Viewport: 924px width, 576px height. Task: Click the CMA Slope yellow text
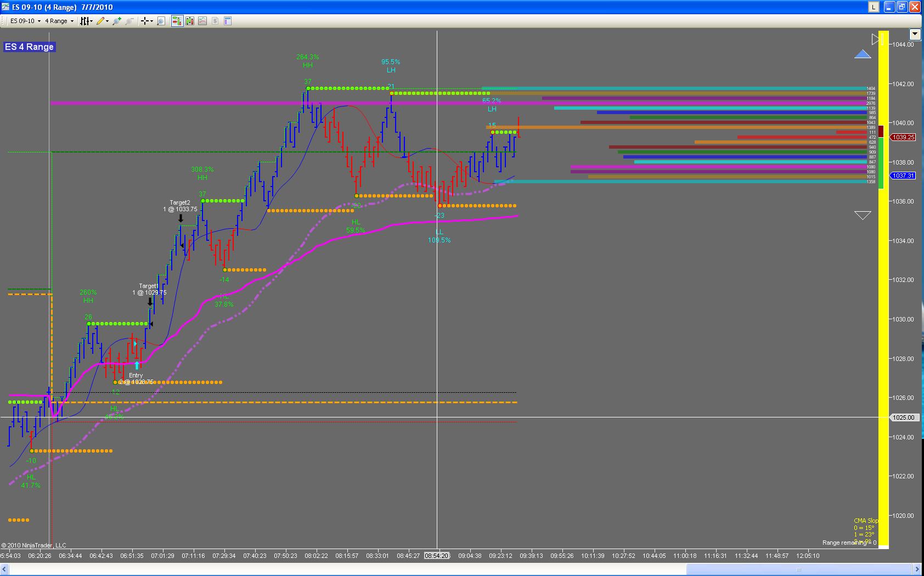865,521
